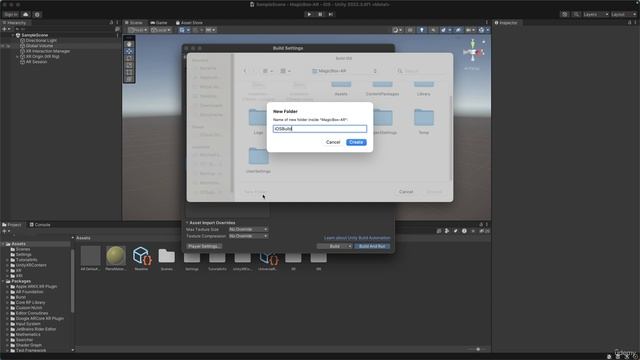The height and width of the screenshot is (360, 640).
Task: Open Undo History icon in top toolbar
Action: (x=564, y=14)
